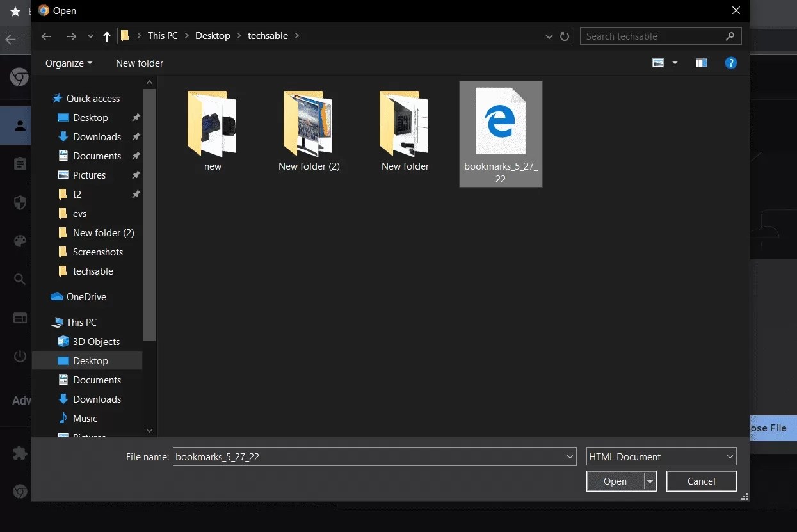The height and width of the screenshot is (532, 797).
Task: Click the profile icon in Chrome settings sidebar
Action: coord(19,125)
